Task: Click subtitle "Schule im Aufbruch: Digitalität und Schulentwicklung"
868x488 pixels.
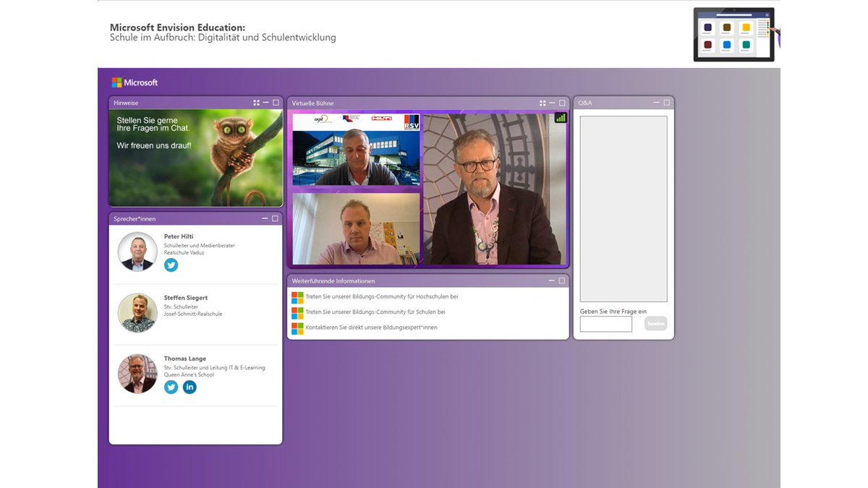Action: click(223, 38)
